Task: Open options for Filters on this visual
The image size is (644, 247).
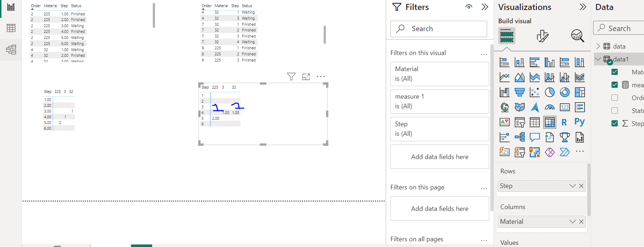Action: [x=484, y=54]
